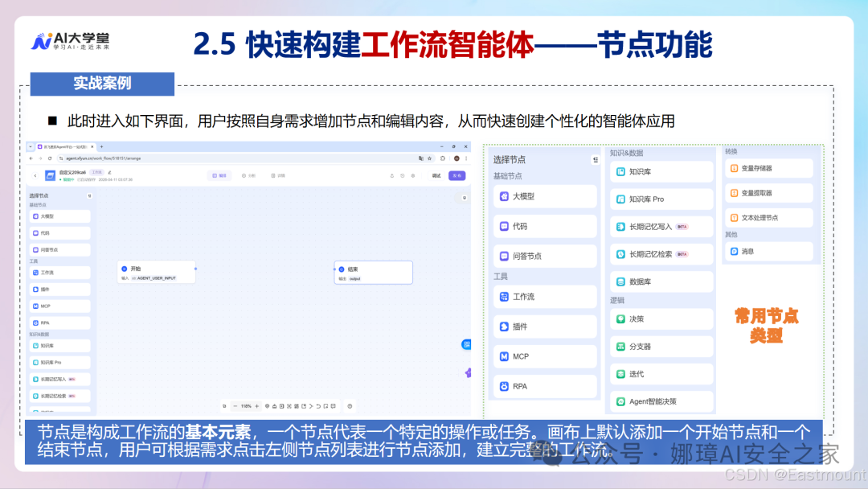
Task: Select RPA node in the enlarged node panel
Action: click(545, 387)
